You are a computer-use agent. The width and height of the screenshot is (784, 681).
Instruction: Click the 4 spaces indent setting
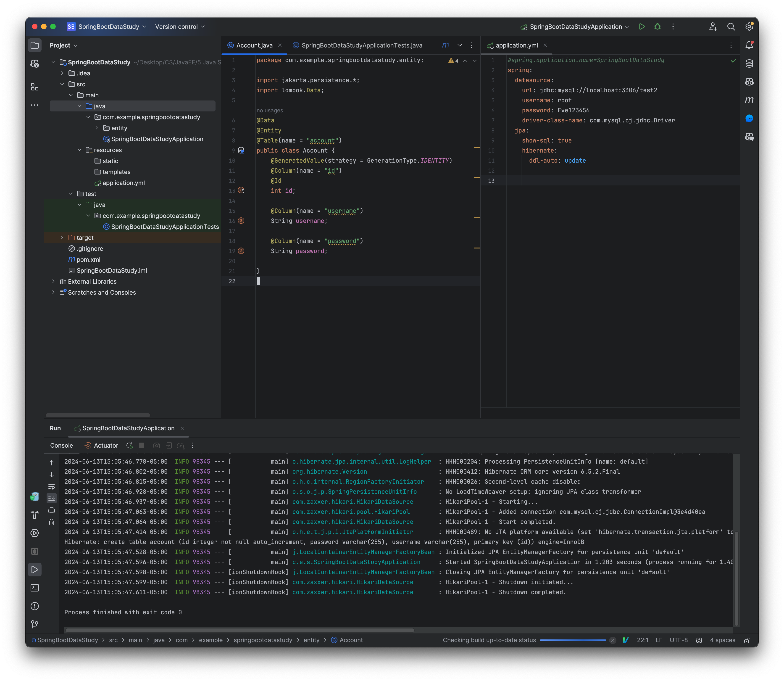pyautogui.click(x=722, y=640)
